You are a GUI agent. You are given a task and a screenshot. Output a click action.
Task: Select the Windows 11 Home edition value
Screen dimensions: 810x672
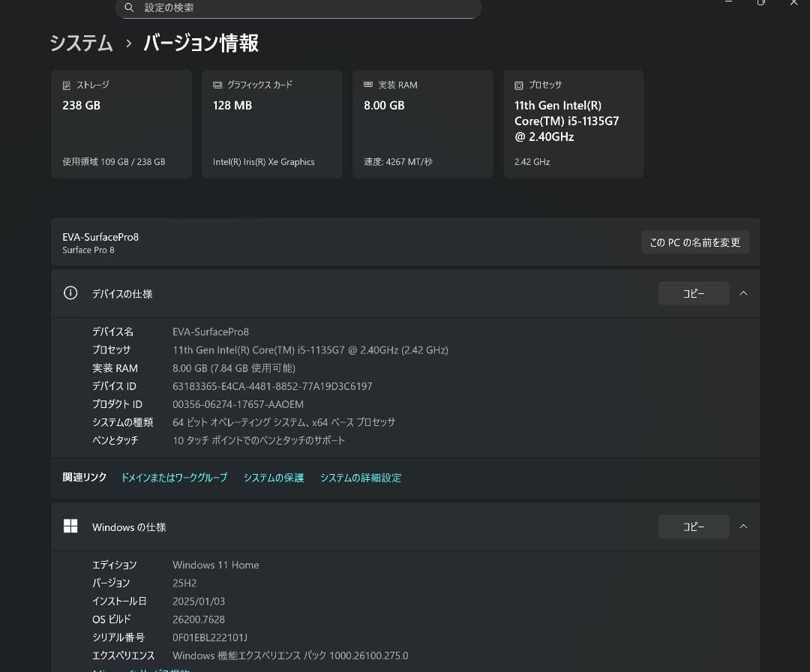(216, 565)
